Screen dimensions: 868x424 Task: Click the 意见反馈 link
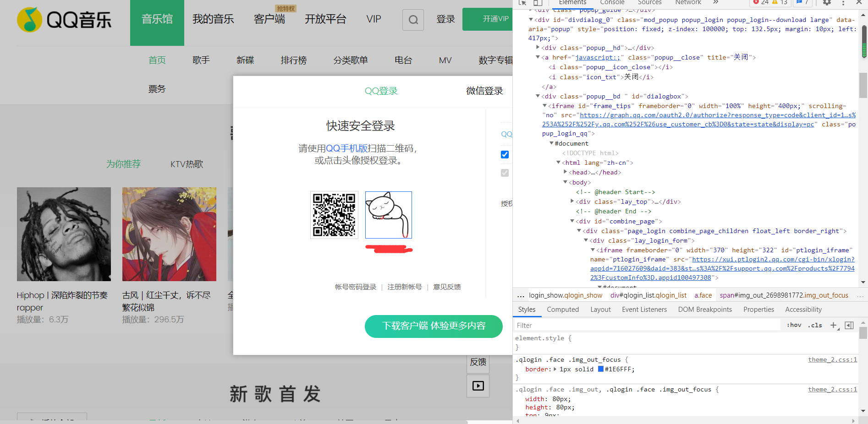[447, 287]
